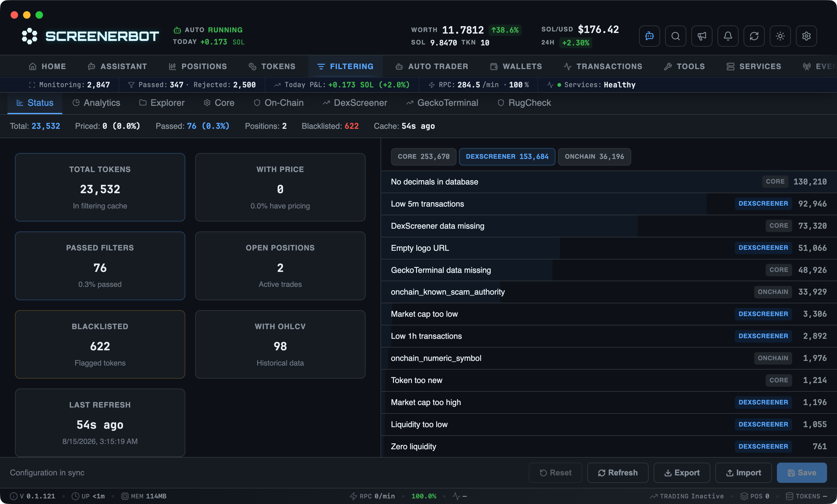Open the Transactions nav item
The height and width of the screenshot is (504, 837).
click(603, 67)
